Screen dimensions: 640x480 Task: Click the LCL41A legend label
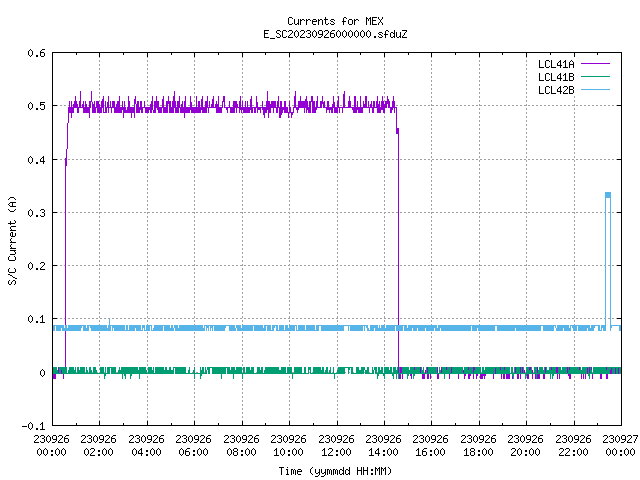[x=556, y=64]
